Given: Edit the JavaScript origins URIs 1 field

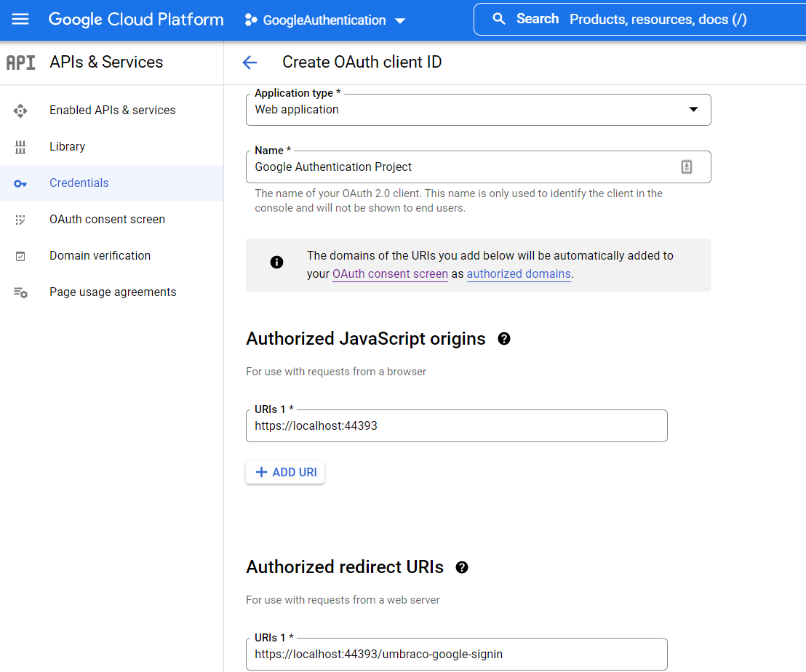Looking at the screenshot, I should pyautogui.click(x=456, y=426).
